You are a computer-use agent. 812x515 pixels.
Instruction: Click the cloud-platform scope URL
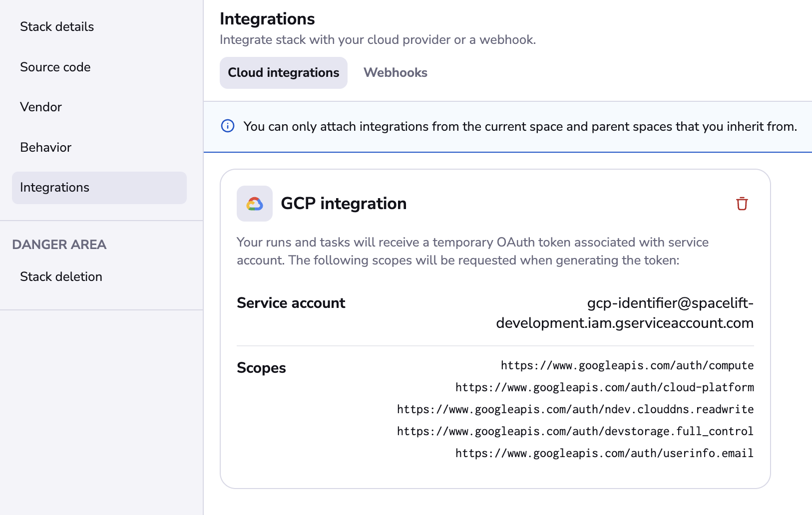coord(604,387)
